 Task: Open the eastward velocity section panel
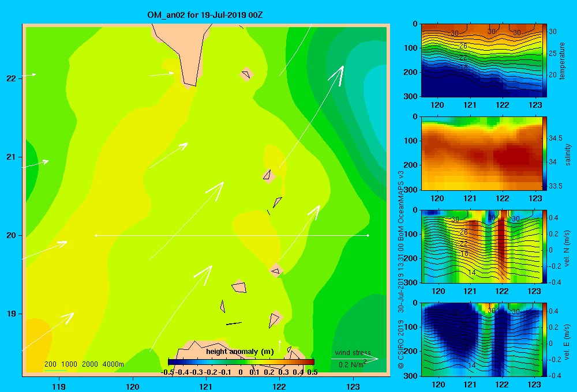pos(482,340)
